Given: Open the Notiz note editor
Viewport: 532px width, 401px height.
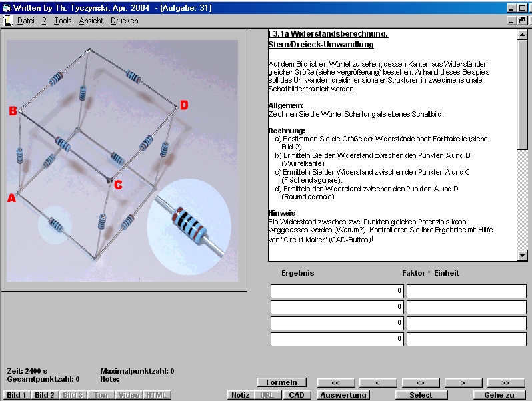Looking at the screenshot, I should 240,395.
